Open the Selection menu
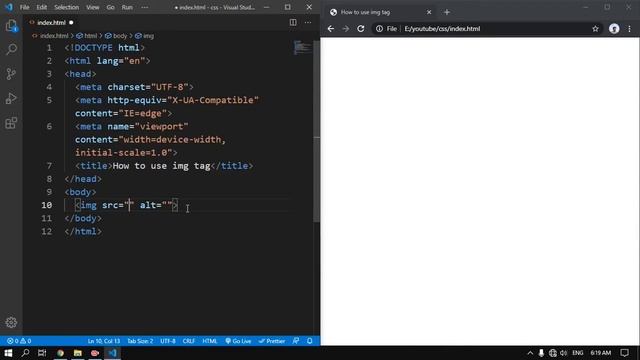640x360 pixels. coord(67,7)
